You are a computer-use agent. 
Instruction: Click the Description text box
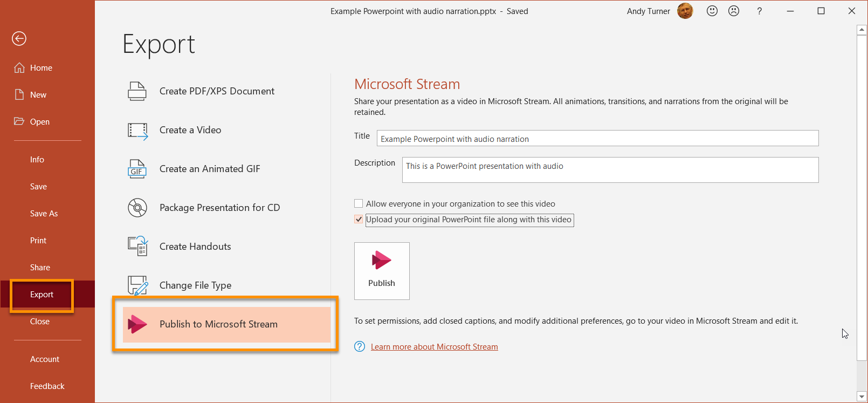[x=610, y=170]
